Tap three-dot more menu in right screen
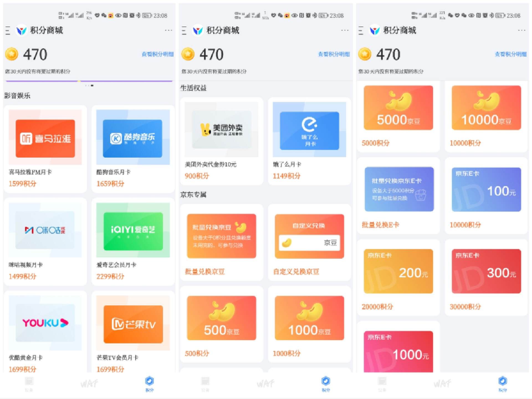The width and height of the screenshot is (532, 399). 522,30
